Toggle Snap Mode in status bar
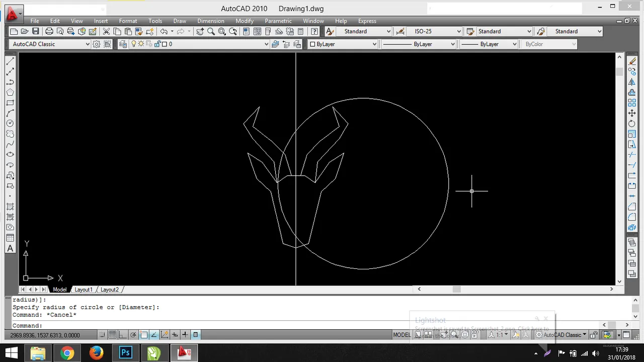This screenshot has width=644, height=362. point(102,335)
